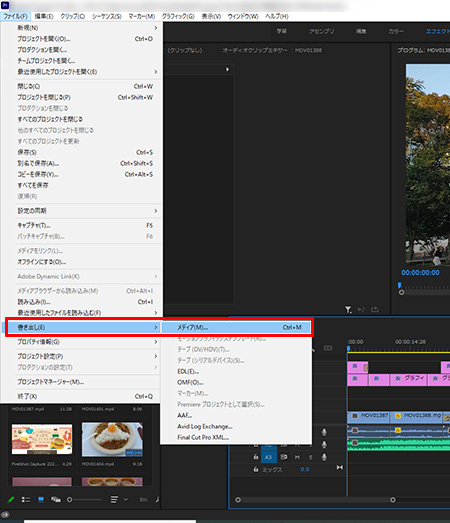Click the fx badge on MOV01388 video clip
The height and width of the screenshot is (523, 450).
click(x=398, y=416)
